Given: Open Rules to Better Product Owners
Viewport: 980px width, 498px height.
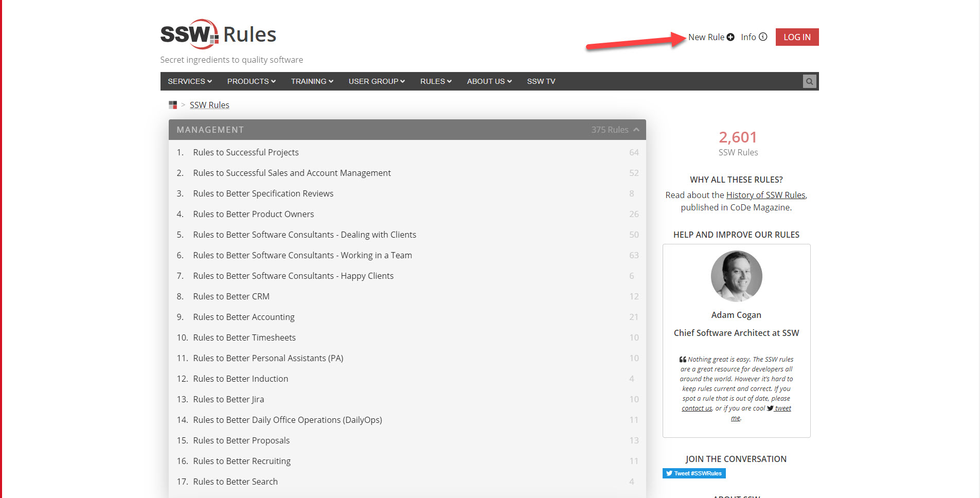Looking at the screenshot, I should pyautogui.click(x=254, y=214).
